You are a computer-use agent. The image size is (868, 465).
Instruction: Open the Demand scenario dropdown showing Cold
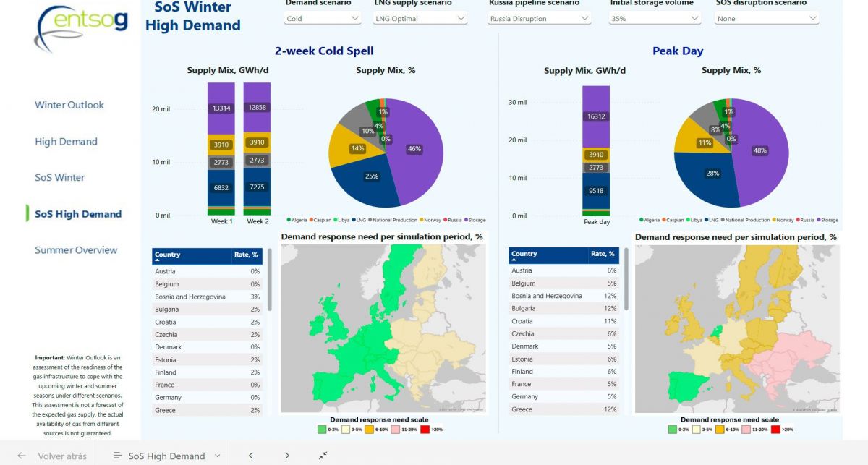point(323,18)
